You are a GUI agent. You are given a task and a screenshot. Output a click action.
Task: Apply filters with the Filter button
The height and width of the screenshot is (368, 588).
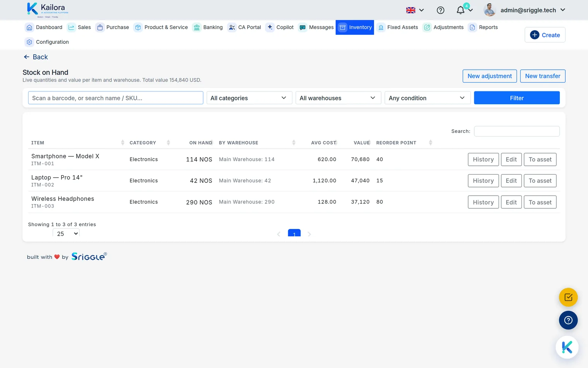click(517, 98)
